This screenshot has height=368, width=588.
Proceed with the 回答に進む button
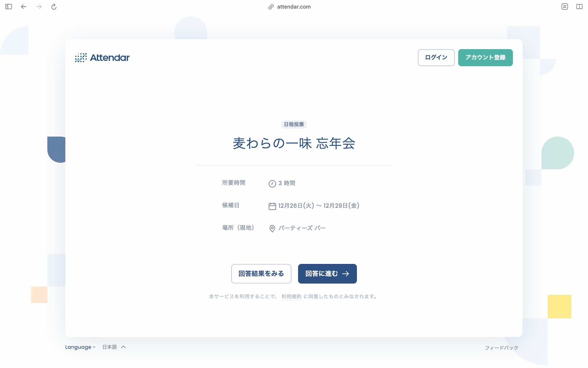(x=327, y=274)
